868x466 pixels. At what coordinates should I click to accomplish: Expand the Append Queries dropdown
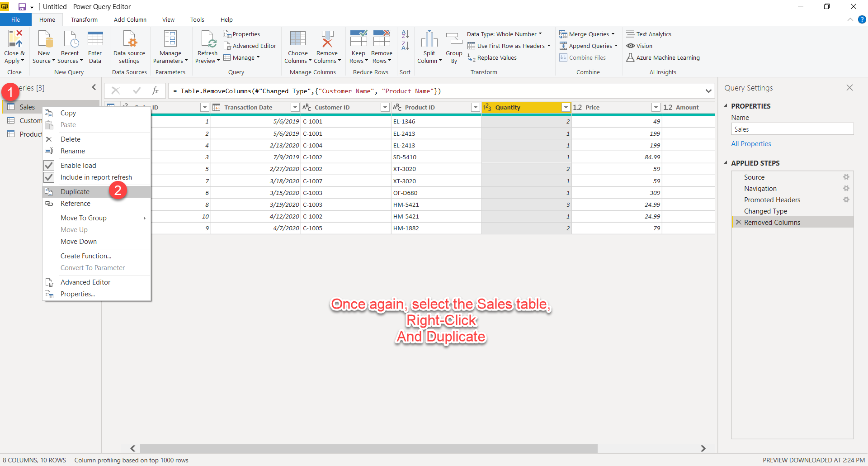pyautogui.click(x=616, y=46)
